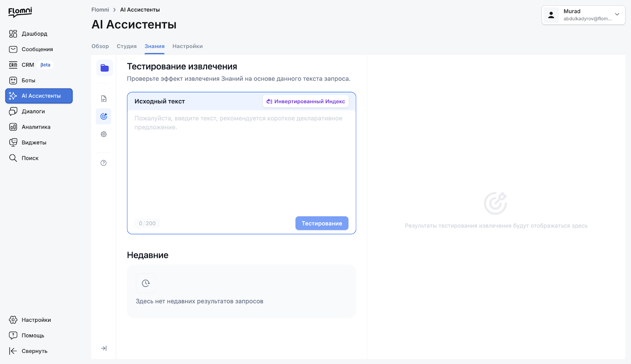The image size is (631, 364).
Task: Open the blue folder icon in knowledge sidebar
Action: tap(105, 68)
